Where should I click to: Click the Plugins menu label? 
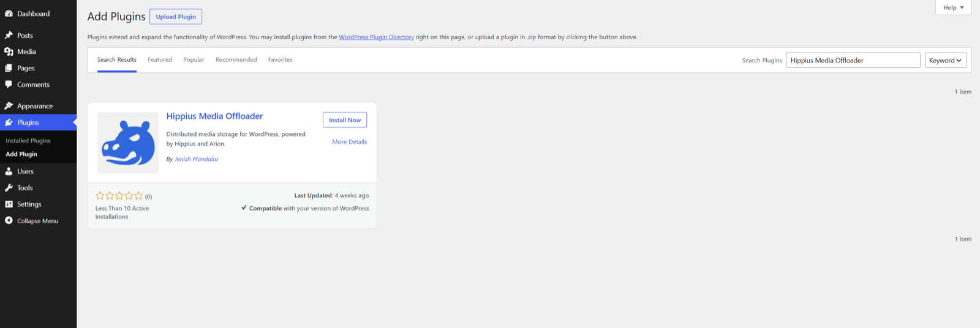(x=28, y=122)
